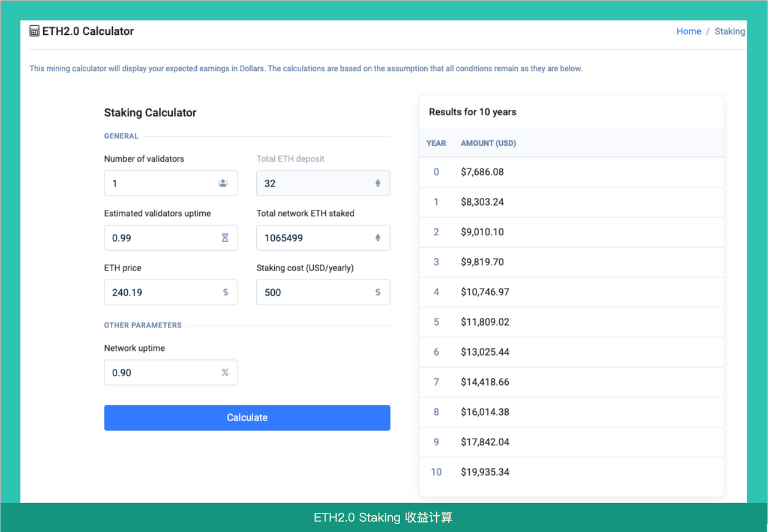Click the GENERAL section label

(x=121, y=136)
